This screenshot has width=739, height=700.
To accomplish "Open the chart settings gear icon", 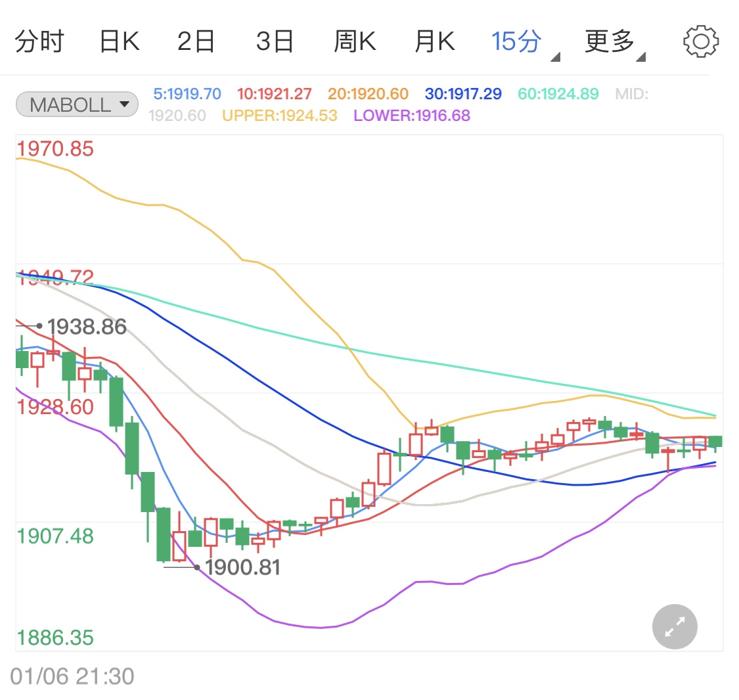I will coord(701,41).
